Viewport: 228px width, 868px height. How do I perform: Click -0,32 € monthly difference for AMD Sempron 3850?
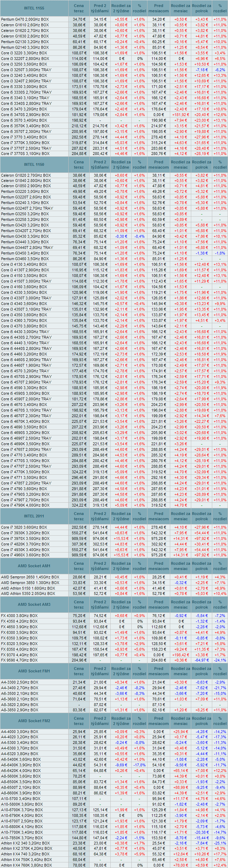click(181, 583)
